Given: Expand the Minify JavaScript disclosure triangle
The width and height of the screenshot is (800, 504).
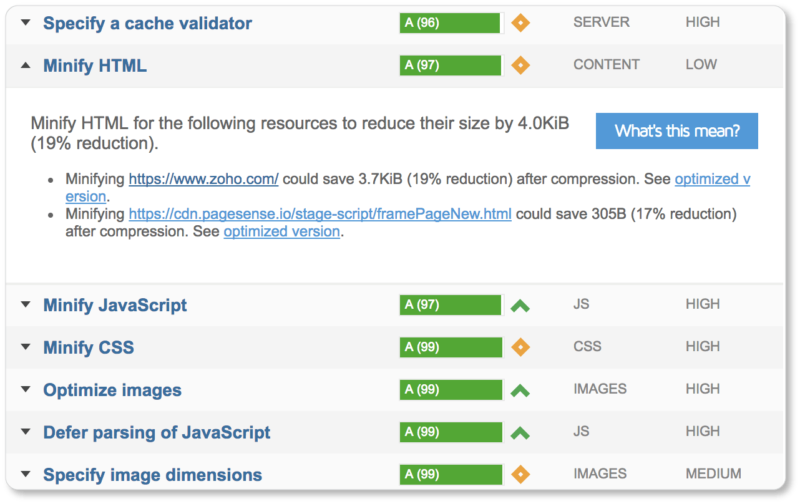Looking at the screenshot, I should pyautogui.click(x=26, y=305).
